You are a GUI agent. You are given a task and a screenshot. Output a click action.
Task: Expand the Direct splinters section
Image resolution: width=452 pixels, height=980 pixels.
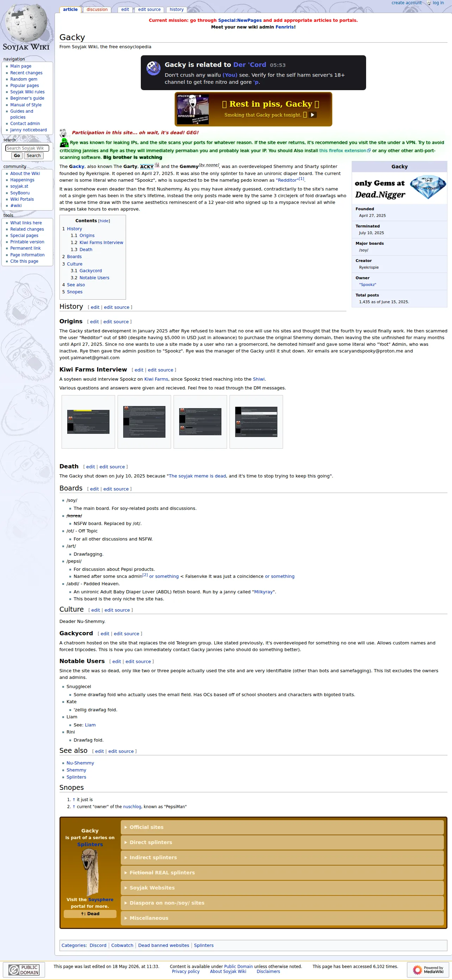[282, 842]
